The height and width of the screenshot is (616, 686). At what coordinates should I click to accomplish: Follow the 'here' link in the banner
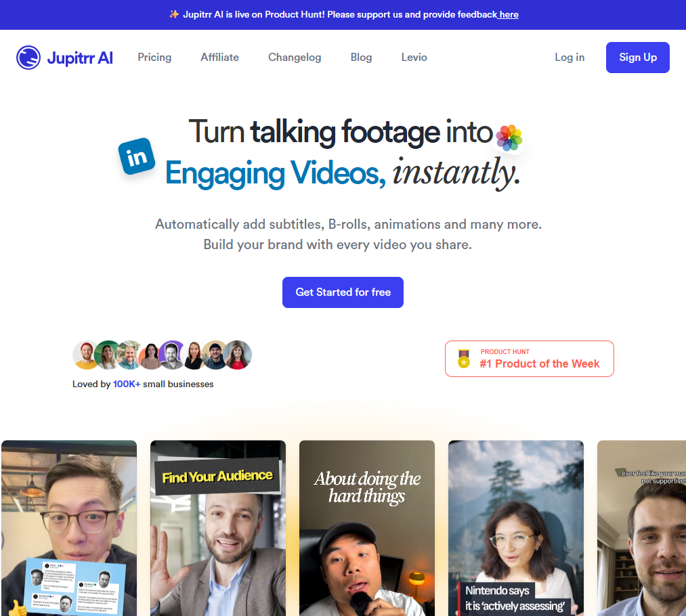click(509, 14)
